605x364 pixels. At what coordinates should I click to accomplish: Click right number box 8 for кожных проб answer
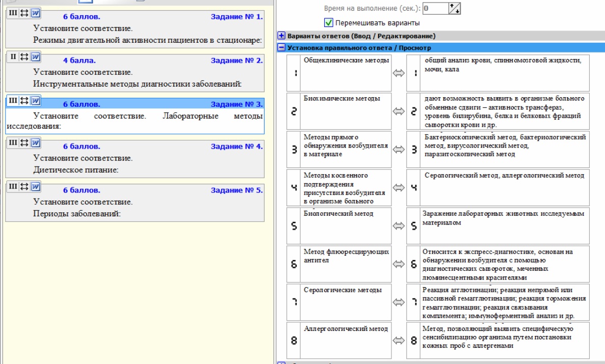413,341
